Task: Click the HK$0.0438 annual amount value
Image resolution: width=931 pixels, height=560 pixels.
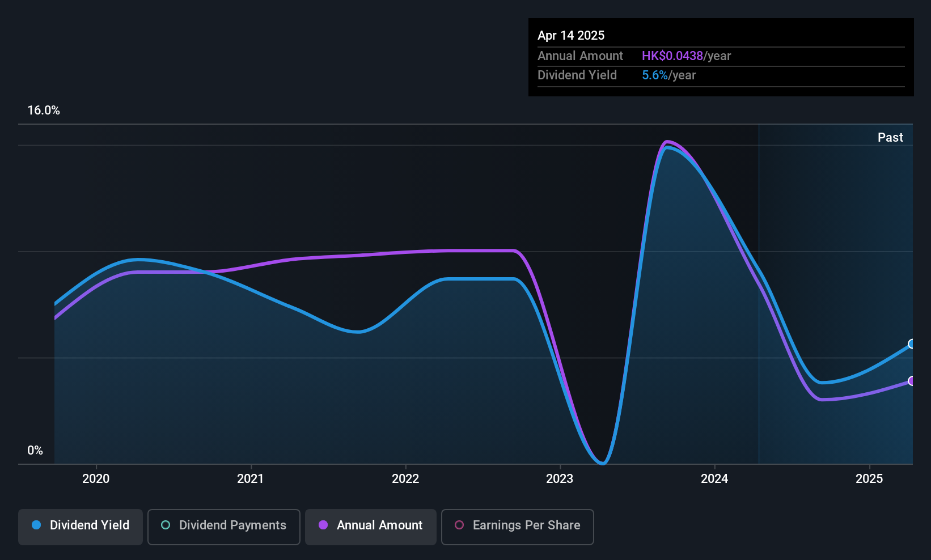Action: pos(672,56)
